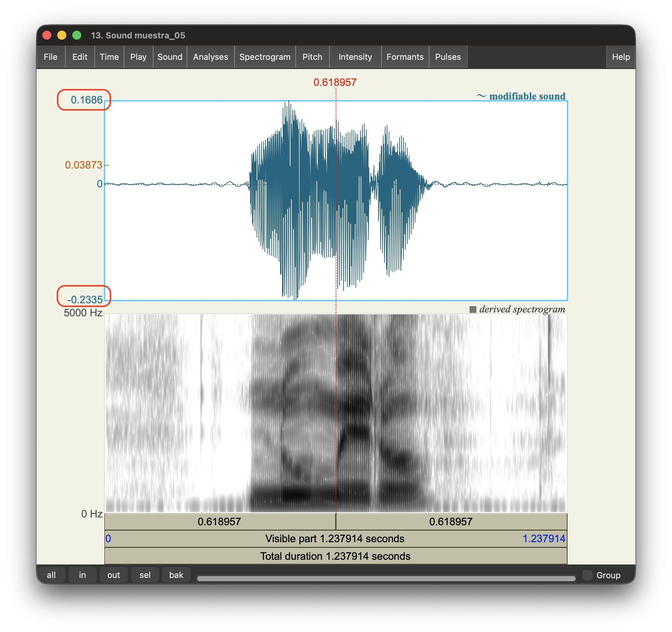Open the Sound menu
This screenshot has height=632, width=672.
click(170, 57)
